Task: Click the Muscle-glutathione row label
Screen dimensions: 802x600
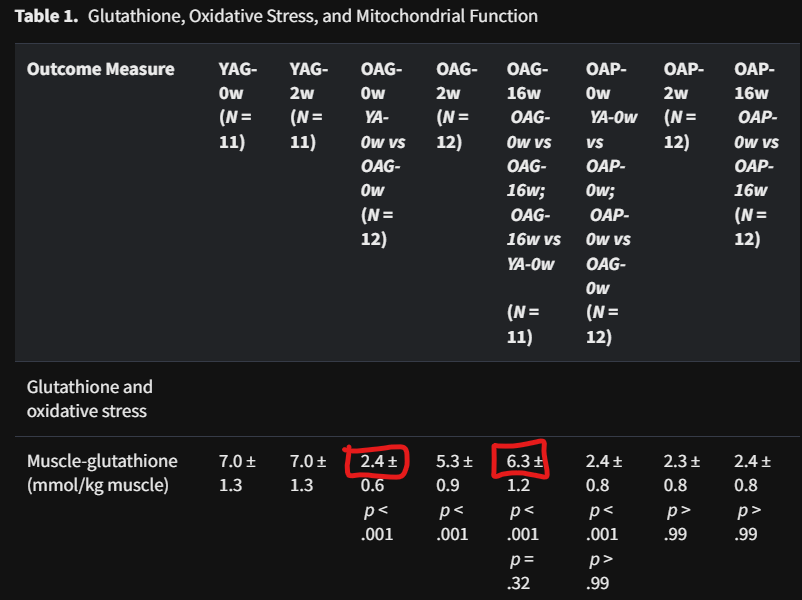Action: click(x=102, y=473)
